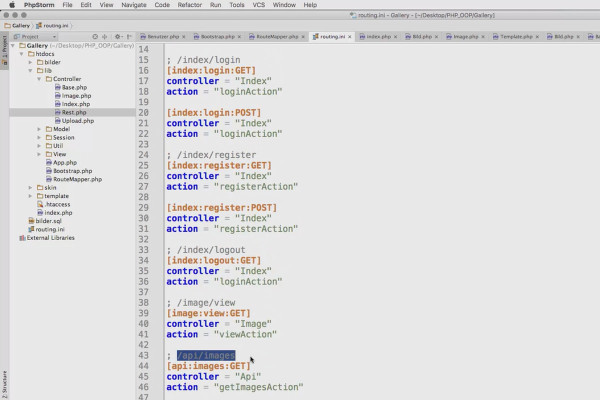The height and width of the screenshot is (400, 600).
Task: Close the Image.php editor tab
Action: [483, 37]
